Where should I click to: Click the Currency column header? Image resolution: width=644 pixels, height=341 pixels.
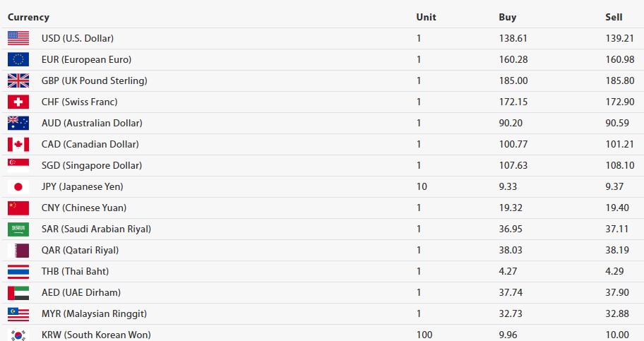pos(28,17)
